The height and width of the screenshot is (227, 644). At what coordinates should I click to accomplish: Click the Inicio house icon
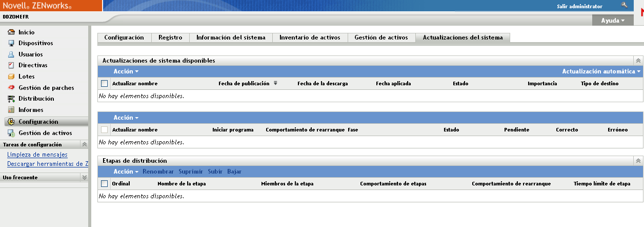pos(11,32)
